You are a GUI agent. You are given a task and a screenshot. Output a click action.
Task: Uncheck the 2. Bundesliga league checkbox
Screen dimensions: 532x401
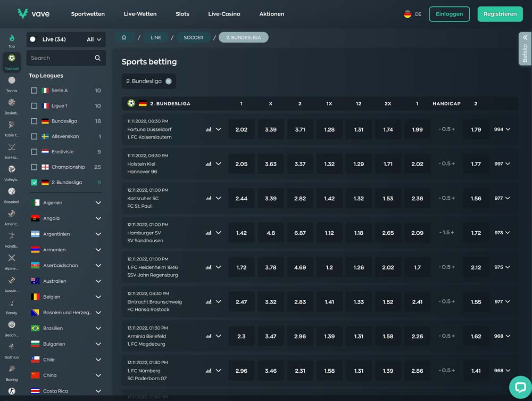click(x=34, y=182)
